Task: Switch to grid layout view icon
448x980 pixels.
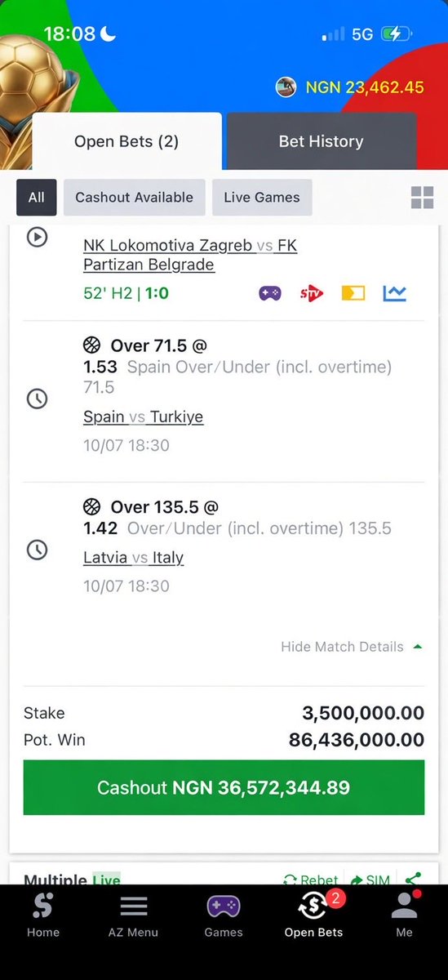Action: point(422,197)
